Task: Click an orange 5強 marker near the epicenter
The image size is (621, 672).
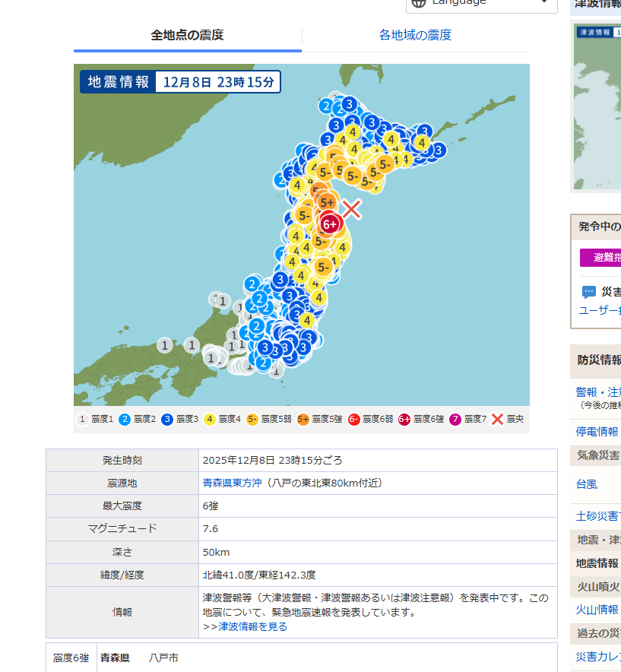Action: pos(326,201)
